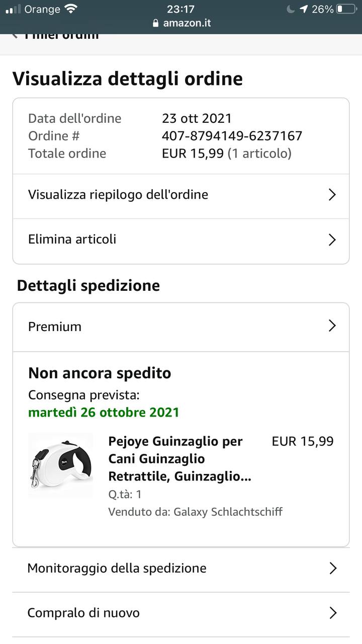The image size is (362, 644).
Task: Open Monitoraggio della spedizione
Action: click(x=117, y=569)
